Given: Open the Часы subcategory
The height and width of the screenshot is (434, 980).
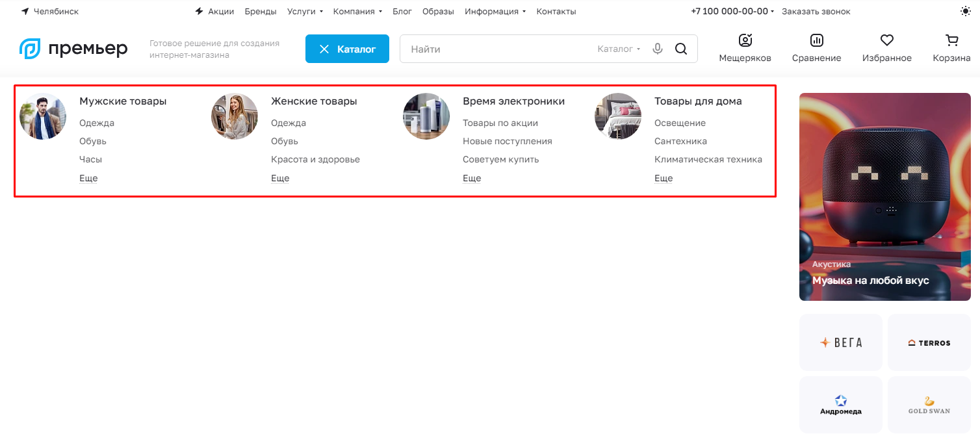Looking at the screenshot, I should [x=91, y=159].
